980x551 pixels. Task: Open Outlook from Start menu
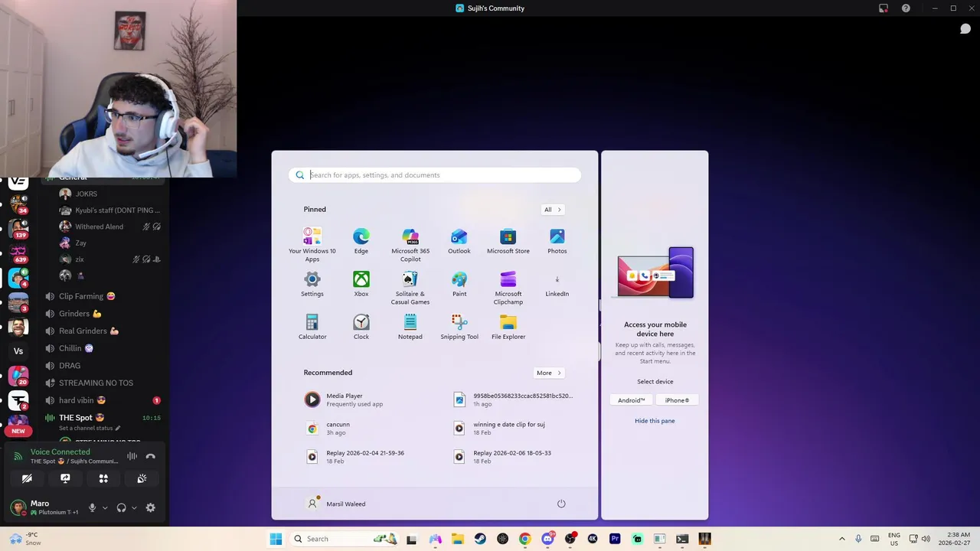pos(459,241)
